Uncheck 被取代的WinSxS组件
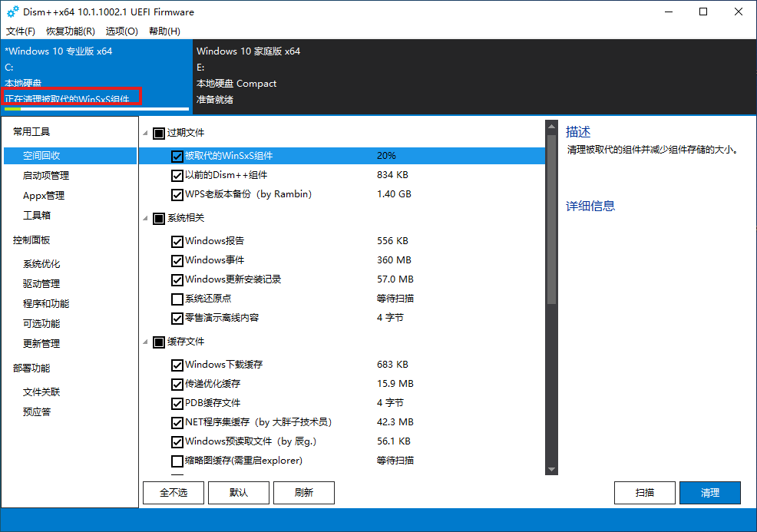The image size is (757, 532). click(x=177, y=156)
